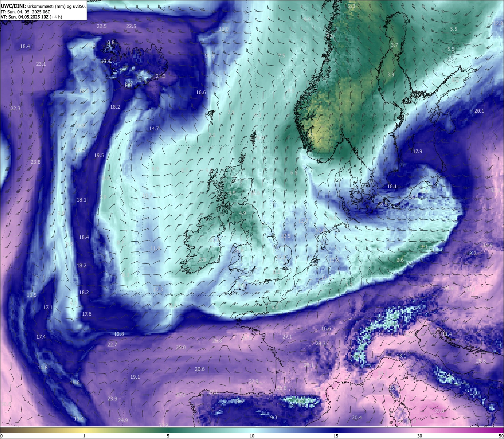Click the UWC/DINI Úrkomumætti title text

pos(43,6)
